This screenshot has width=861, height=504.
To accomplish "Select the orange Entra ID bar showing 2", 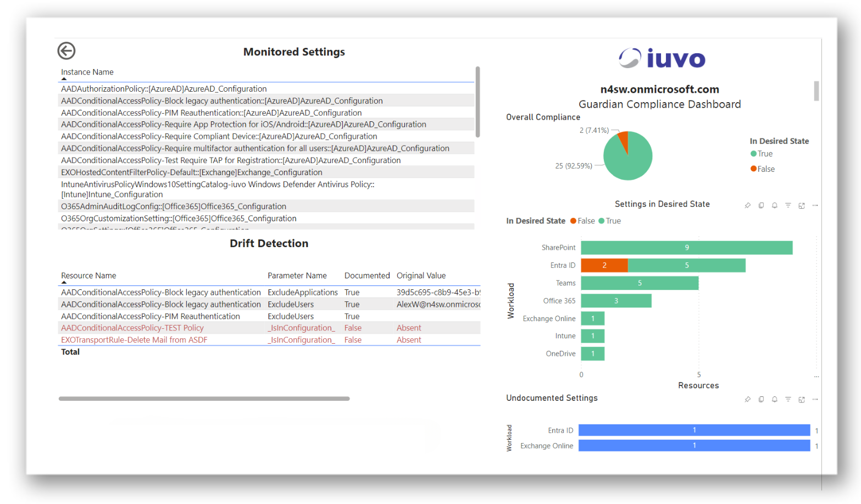I will (604, 265).
